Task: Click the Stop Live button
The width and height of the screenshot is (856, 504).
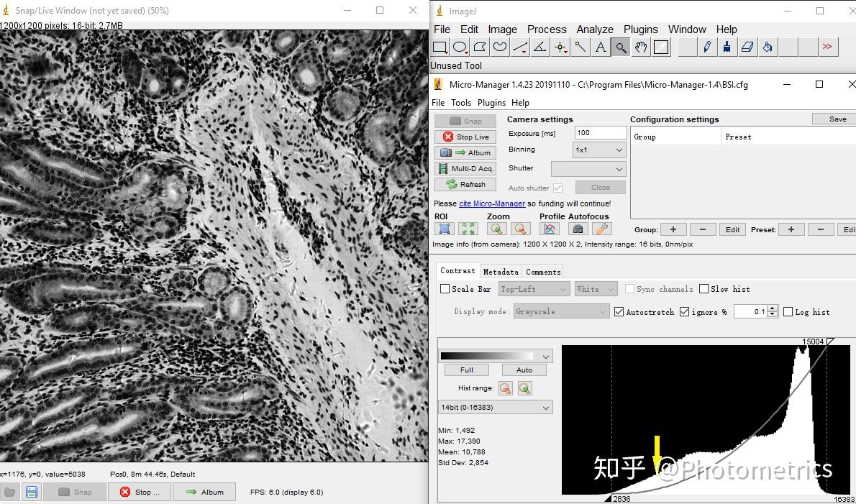Action: pyautogui.click(x=465, y=137)
